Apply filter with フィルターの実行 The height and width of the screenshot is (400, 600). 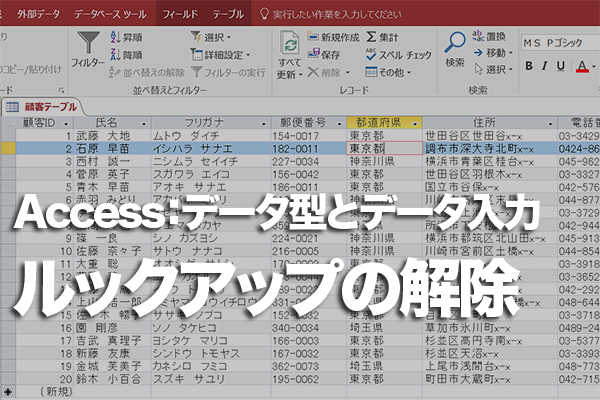coord(228,72)
